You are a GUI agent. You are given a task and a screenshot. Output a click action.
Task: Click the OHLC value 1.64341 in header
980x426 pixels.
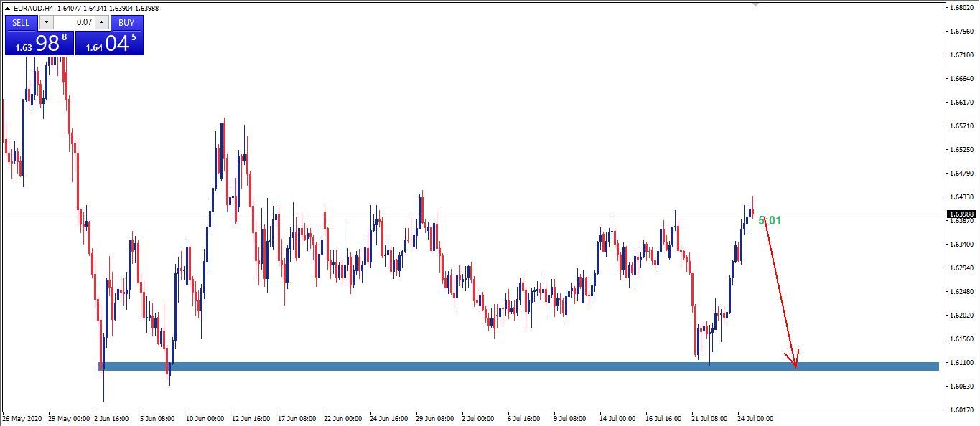pyautogui.click(x=96, y=9)
